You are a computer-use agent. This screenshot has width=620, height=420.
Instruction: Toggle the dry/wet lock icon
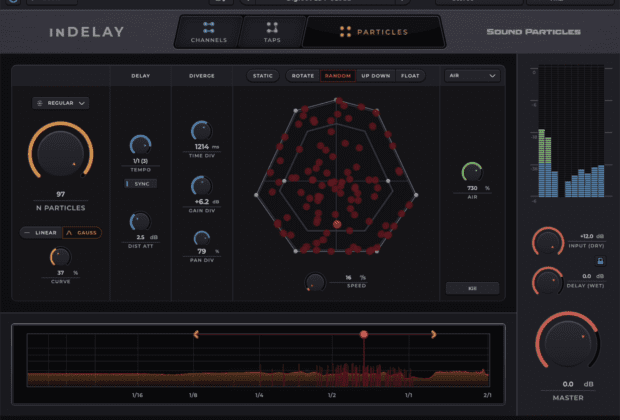click(x=600, y=261)
